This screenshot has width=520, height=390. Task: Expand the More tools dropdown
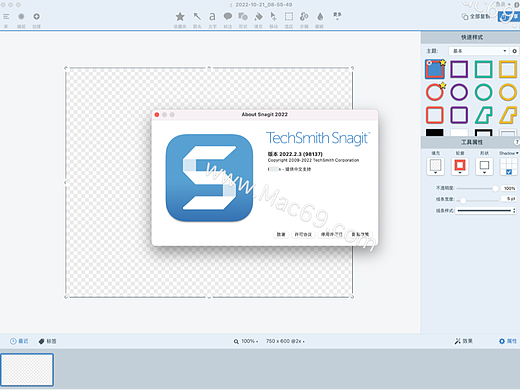tap(337, 16)
